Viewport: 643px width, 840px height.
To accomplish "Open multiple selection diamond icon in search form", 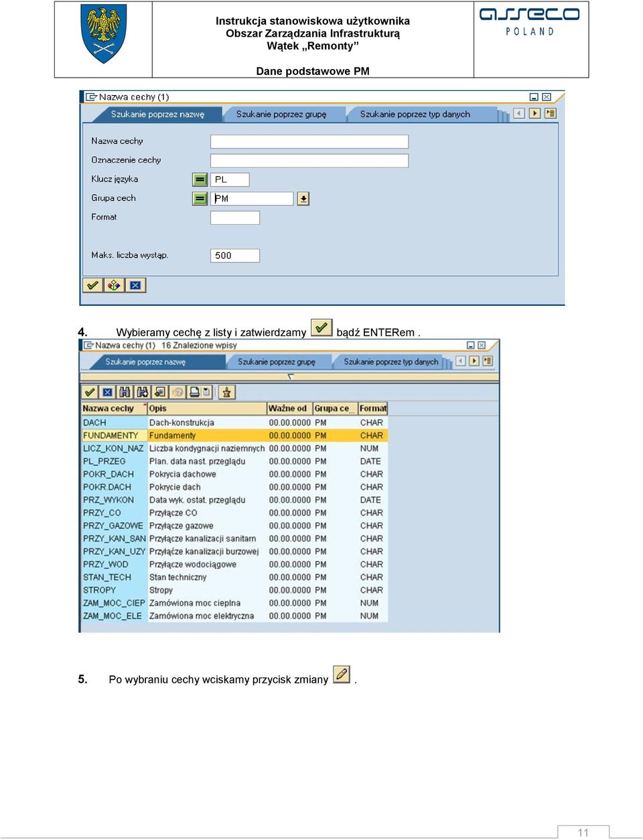I will coord(114,286).
